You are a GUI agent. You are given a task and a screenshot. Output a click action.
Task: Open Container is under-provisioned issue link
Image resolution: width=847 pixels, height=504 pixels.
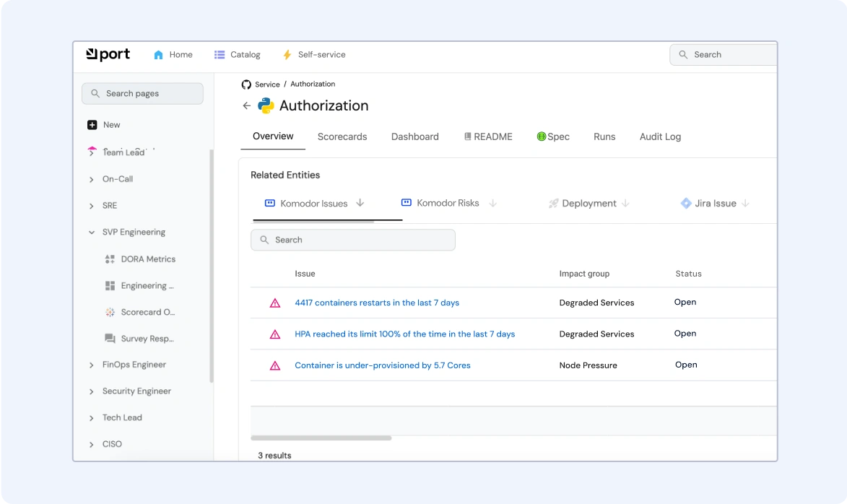point(383,365)
